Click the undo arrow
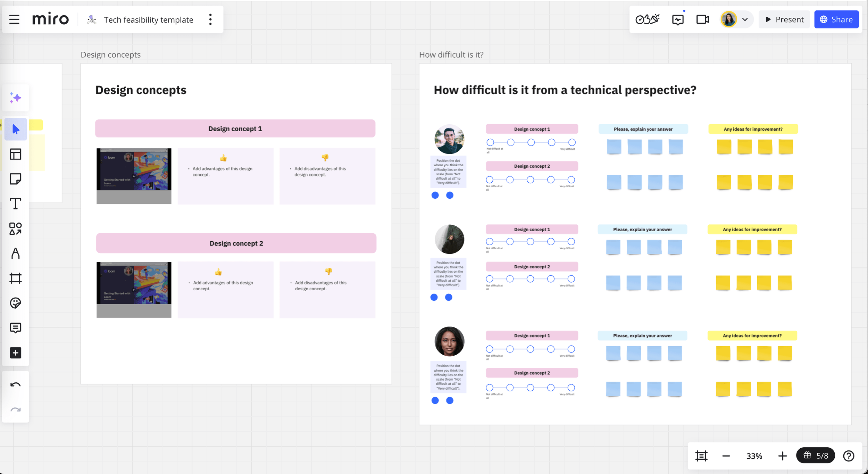 15,384
